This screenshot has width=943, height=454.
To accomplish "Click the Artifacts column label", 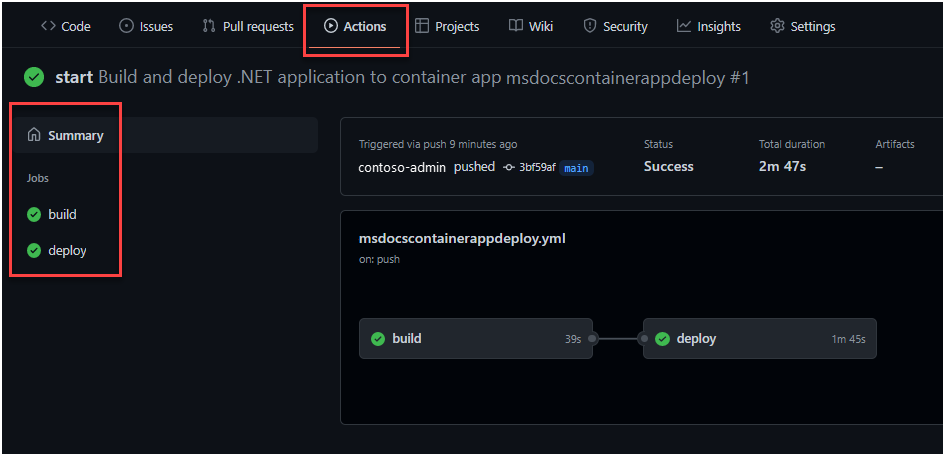I will coord(895,144).
